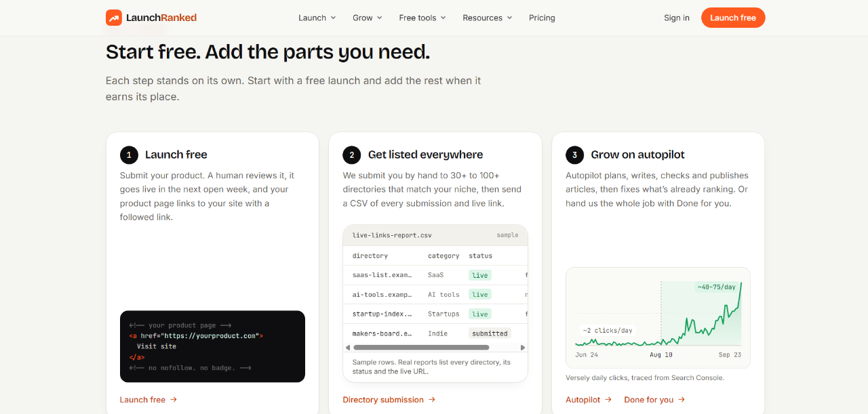Image resolution: width=868 pixels, height=414 pixels.
Task: Open the Free tools dropdown
Action: tap(422, 18)
